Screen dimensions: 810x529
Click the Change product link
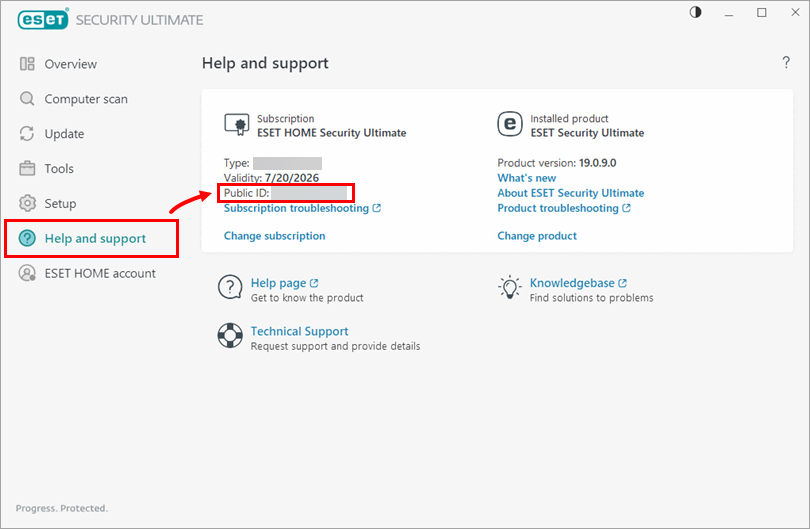(536, 236)
